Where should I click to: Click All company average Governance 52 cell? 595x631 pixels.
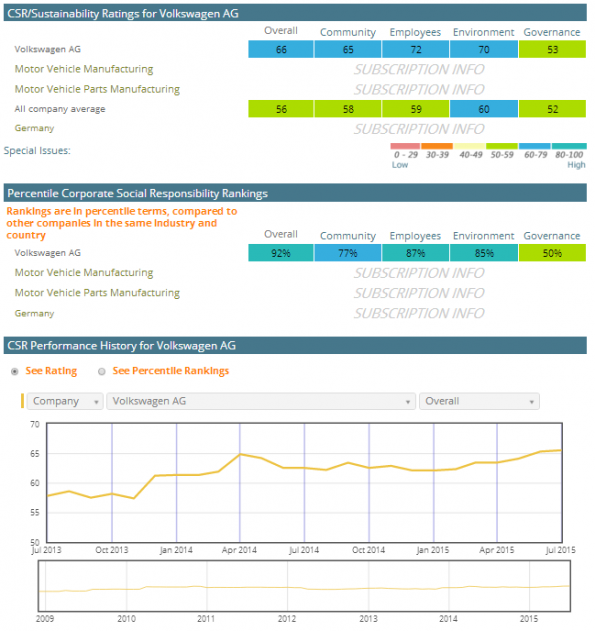pos(552,109)
